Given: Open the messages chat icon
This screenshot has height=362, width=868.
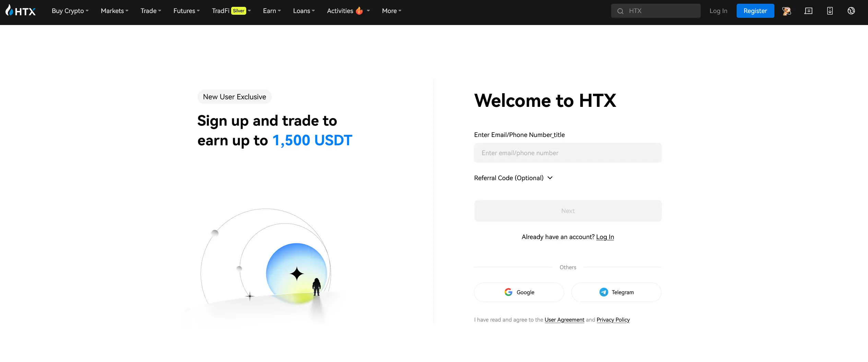Looking at the screenshot, I should tap(808, 11).
